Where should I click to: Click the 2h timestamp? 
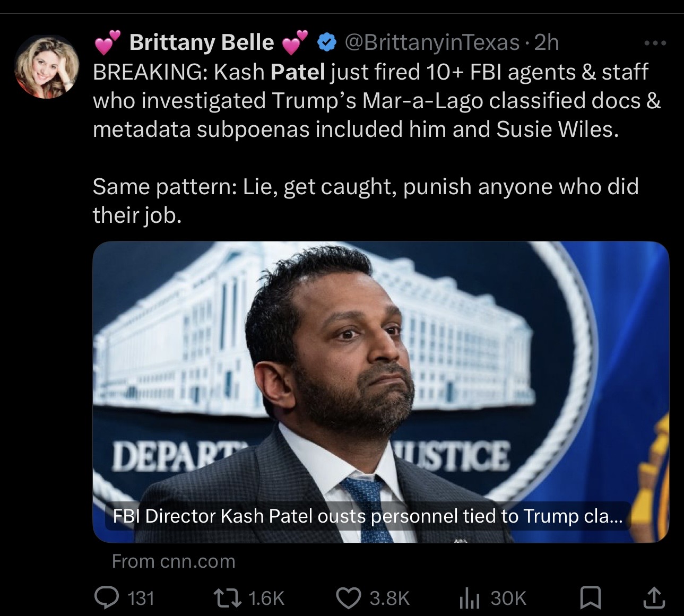coord(547,42)
